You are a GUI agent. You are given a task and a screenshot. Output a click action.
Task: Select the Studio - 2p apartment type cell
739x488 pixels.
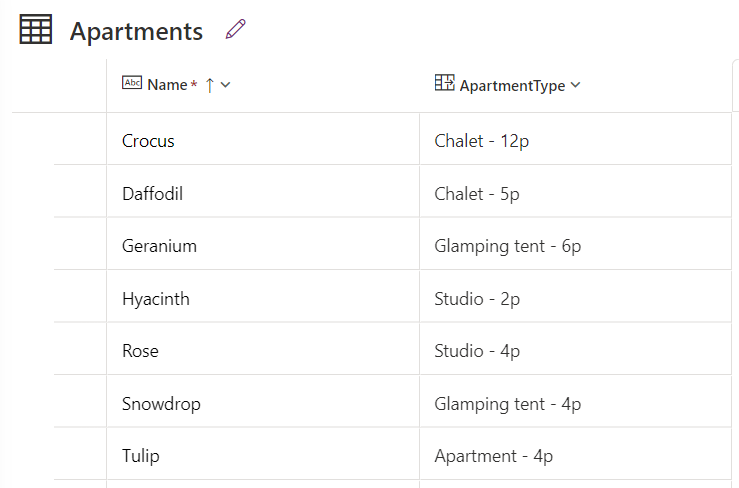[x=575, y=297]
